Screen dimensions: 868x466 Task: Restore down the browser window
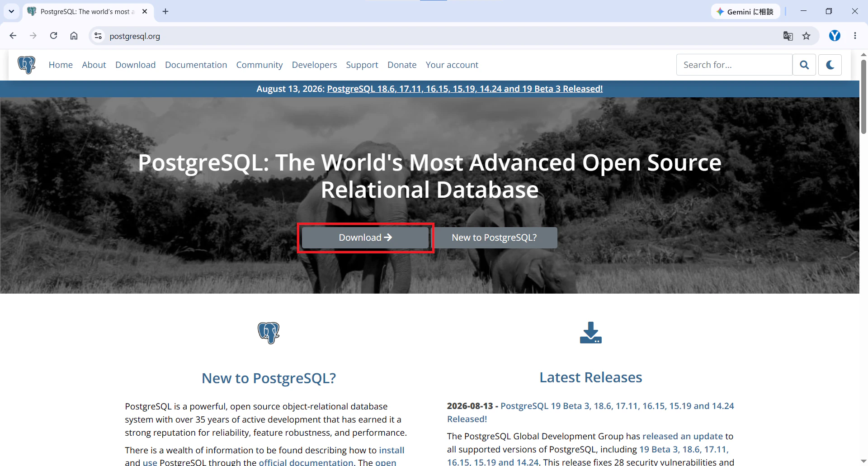(829, 11)
